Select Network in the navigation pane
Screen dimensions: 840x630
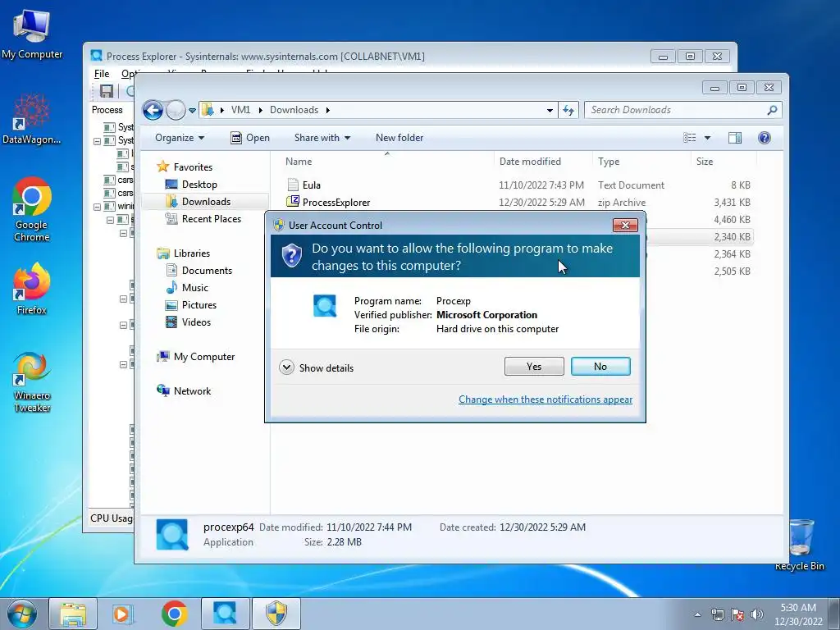pyautogui.click(x=192, y=391)
